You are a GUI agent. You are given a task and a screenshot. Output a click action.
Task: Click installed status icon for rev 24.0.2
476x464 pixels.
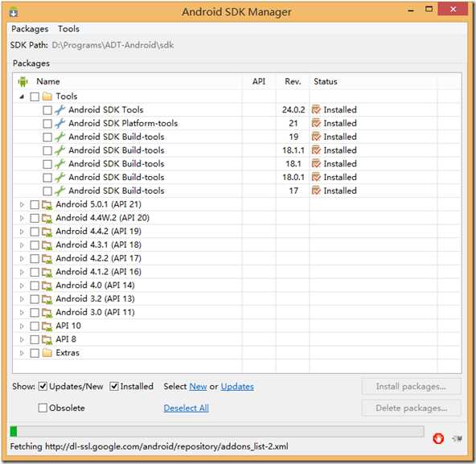[316, 110]
